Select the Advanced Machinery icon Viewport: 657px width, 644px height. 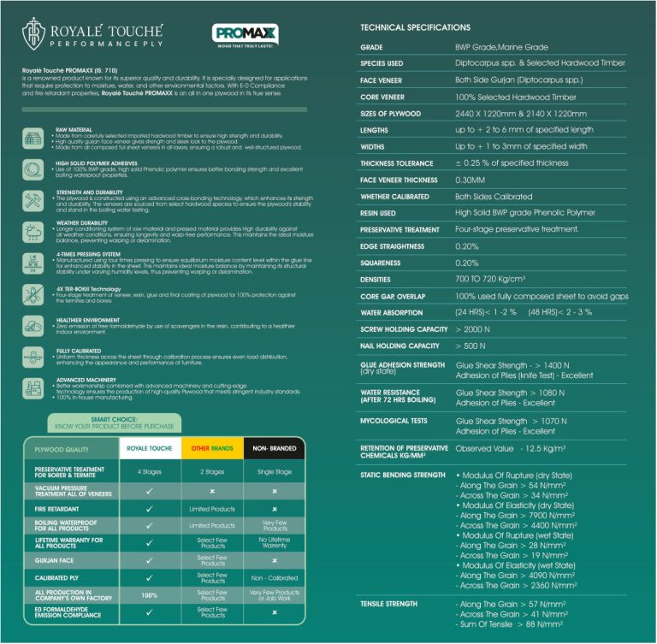click(x=33, y=388)
